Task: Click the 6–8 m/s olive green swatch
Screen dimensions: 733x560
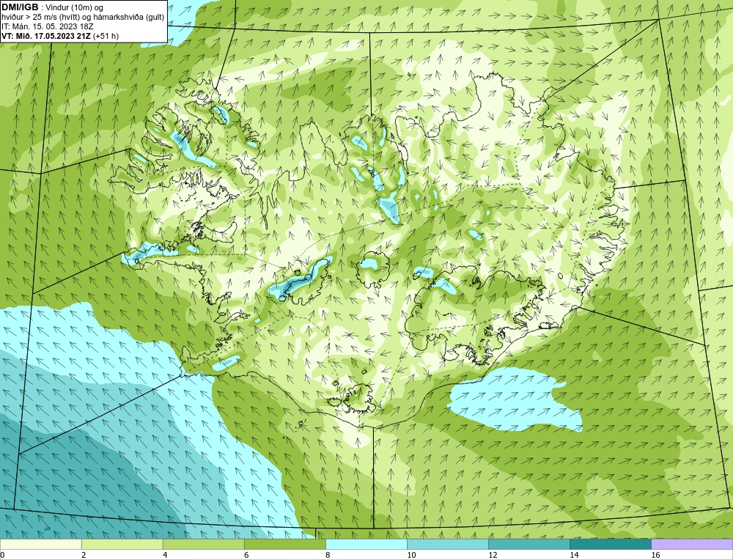Action: click(284, 544)
